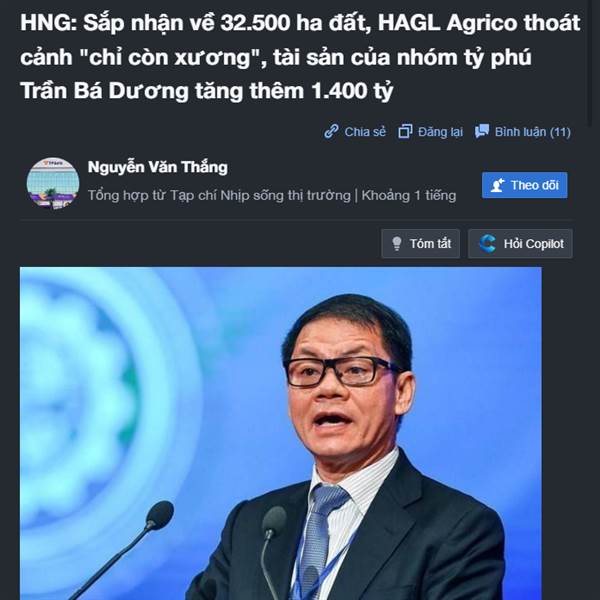
Task: Click the HNG article headline
Action: pos(300,57)
